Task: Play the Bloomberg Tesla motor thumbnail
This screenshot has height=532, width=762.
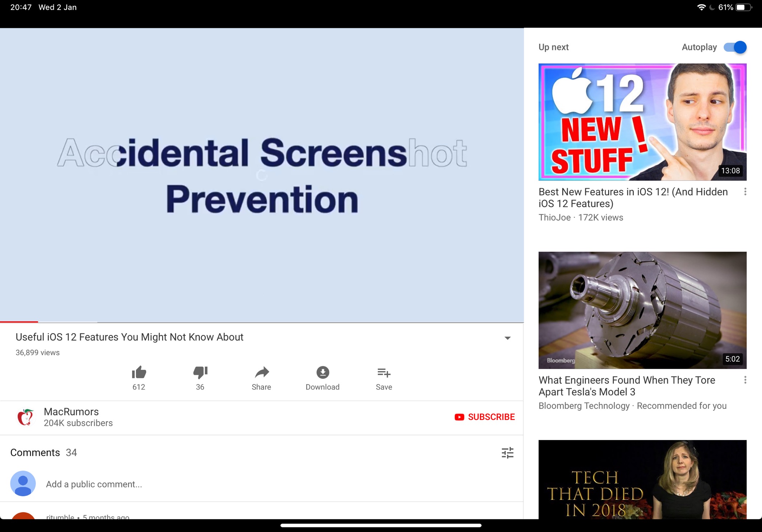Action: click(x=642, y=310)
